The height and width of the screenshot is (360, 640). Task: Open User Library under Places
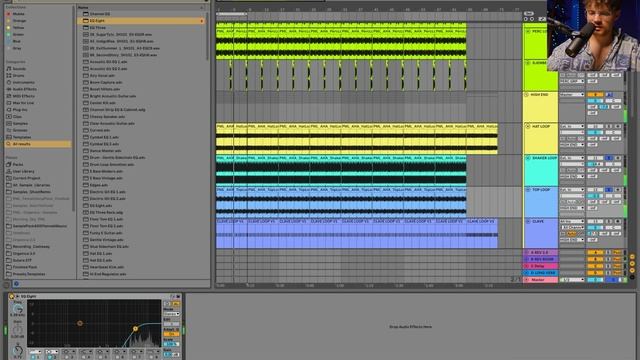20,171
